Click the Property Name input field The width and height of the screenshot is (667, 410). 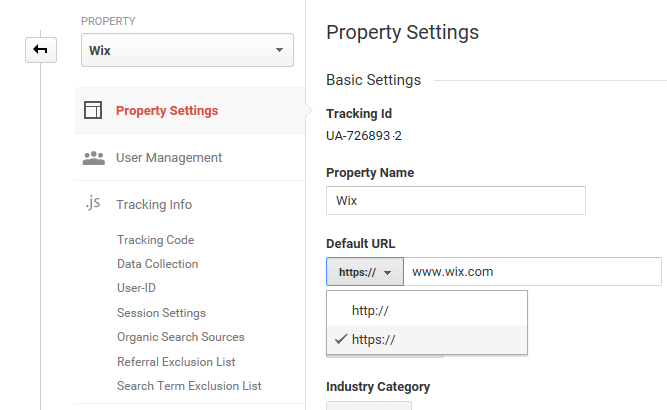tap(456, 200)
